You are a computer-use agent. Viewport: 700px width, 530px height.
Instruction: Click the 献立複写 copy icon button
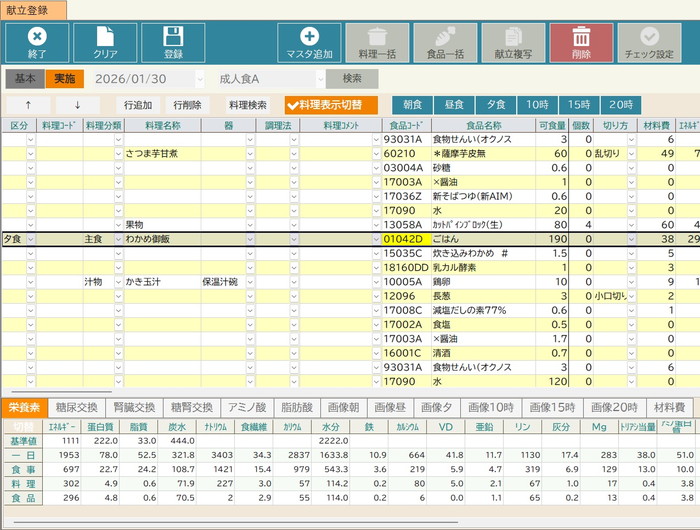click(513, 43)
